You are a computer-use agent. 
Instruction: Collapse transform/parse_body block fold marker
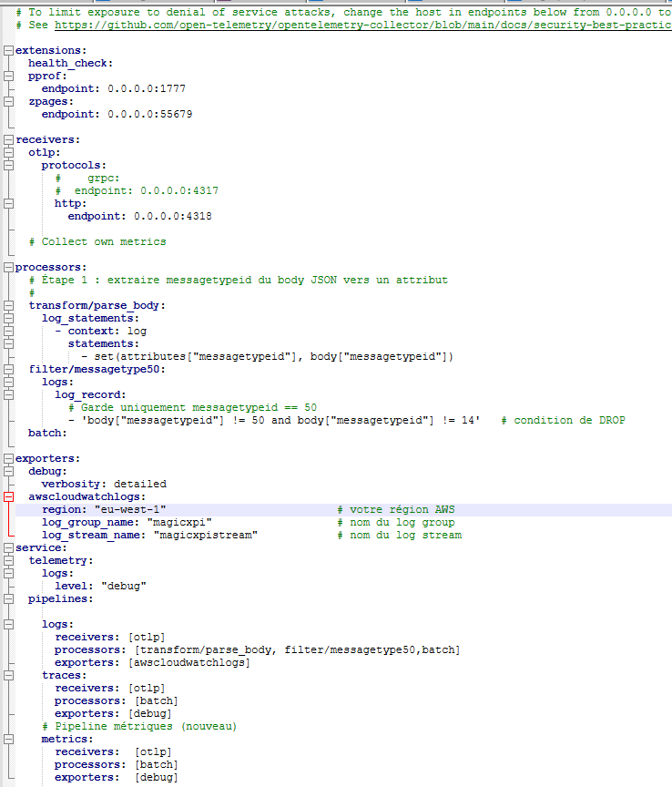(8, 305)
